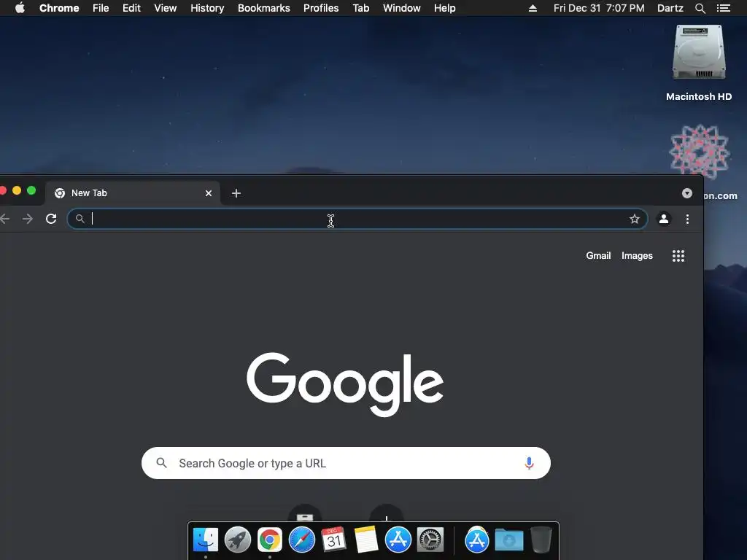Viewport: 747px width, 560px height.
Task: Select the atom-style desktop icon below Macintosh HD
Action: click(699, 152)
